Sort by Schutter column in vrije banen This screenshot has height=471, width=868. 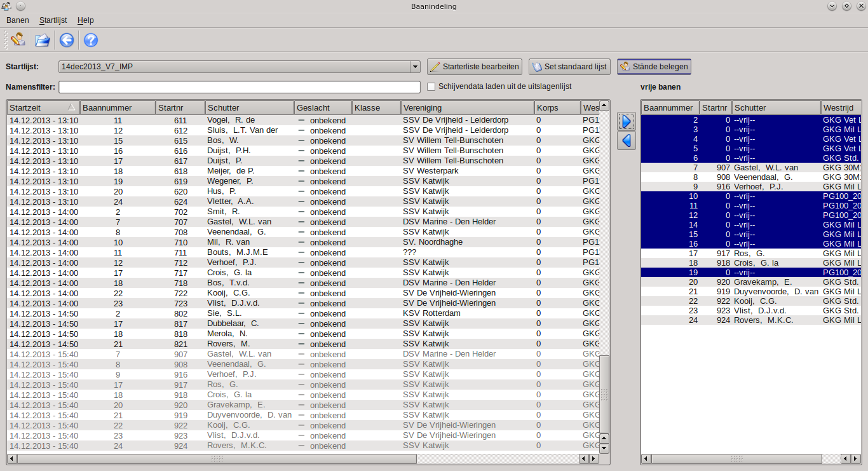[x=775, y=107]
